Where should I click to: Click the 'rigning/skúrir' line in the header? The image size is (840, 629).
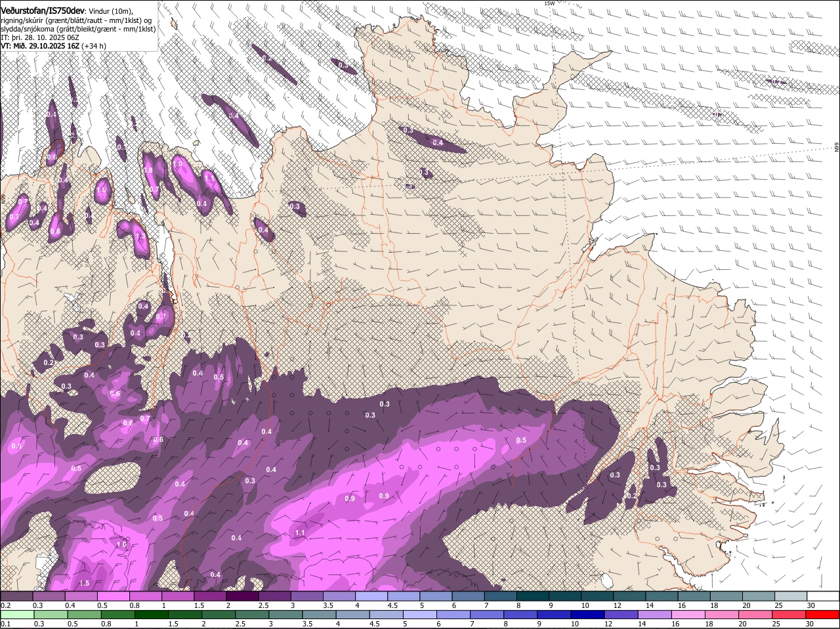tap(76, 20)
